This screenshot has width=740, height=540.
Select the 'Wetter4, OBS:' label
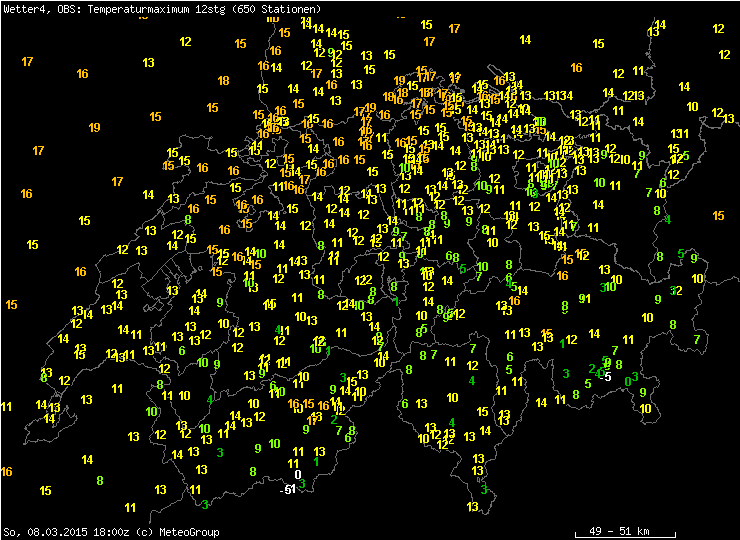pyautogui.click(x=42, y=8)
